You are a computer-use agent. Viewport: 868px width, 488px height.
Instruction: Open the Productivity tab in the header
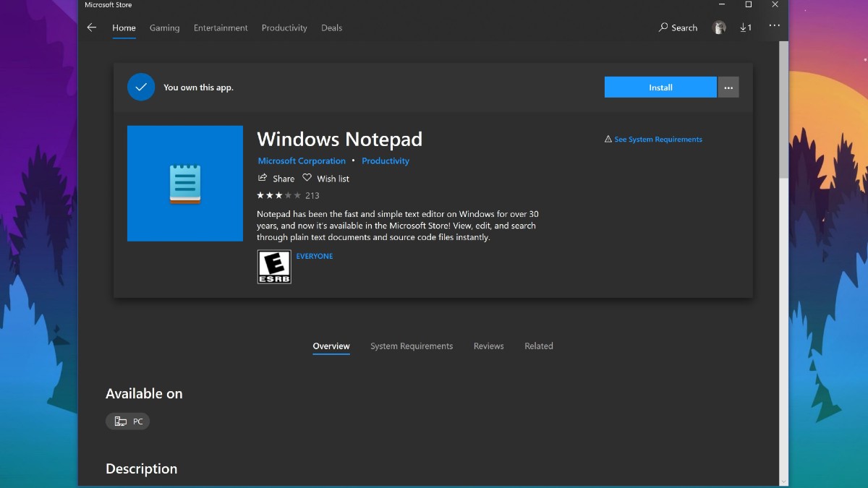pos(284,27)
